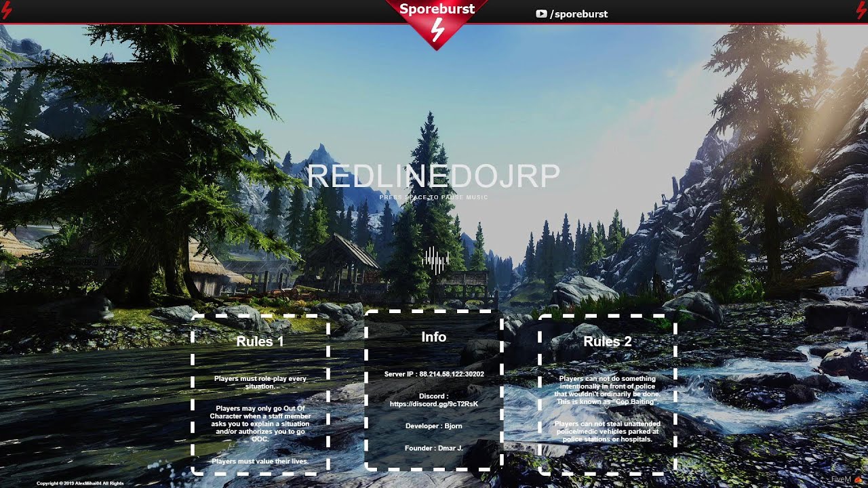
Task: Click the Server IP address line
Action: (x=434, y=374)
